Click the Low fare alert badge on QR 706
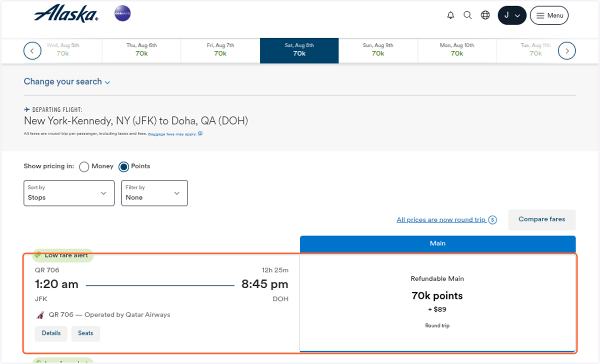Viewport: 600px width, 364px height. click(63, 255)
